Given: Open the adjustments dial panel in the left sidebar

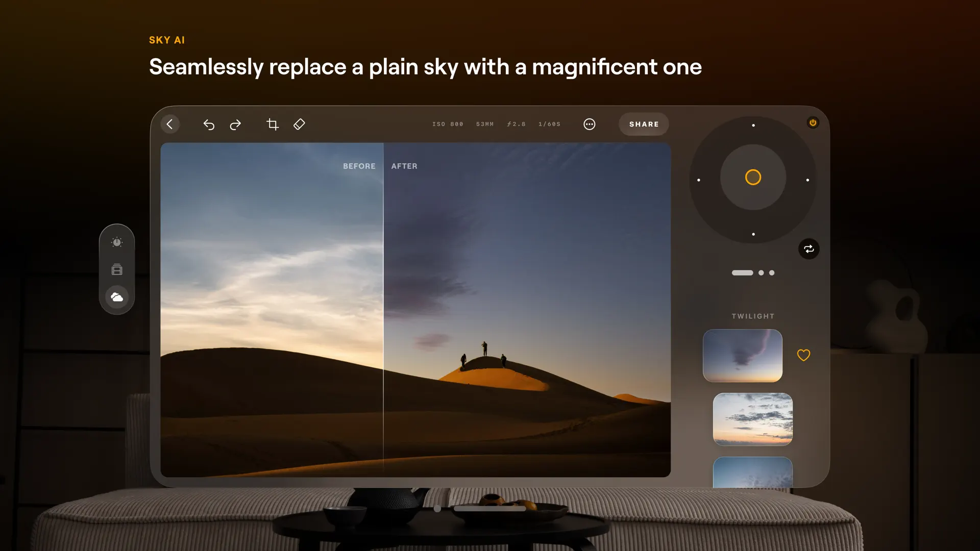Looking at the screenshot, I should click(117, 243).
